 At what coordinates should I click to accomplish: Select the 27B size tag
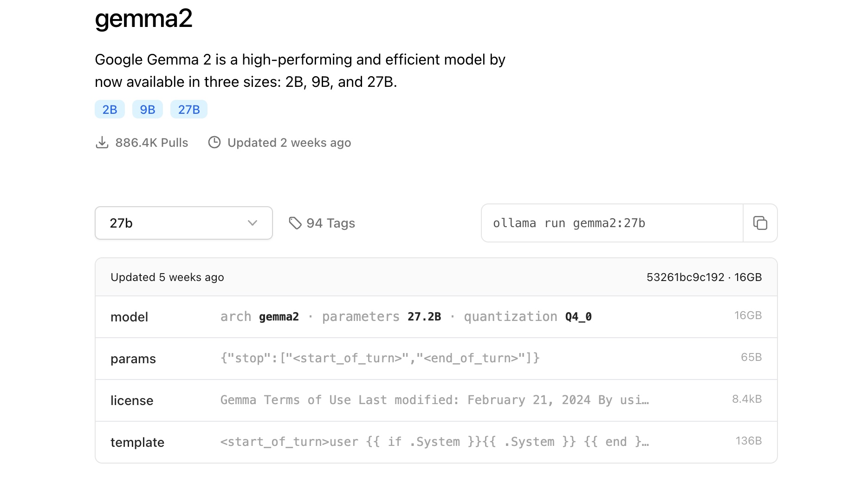click(x=189, y=109)
